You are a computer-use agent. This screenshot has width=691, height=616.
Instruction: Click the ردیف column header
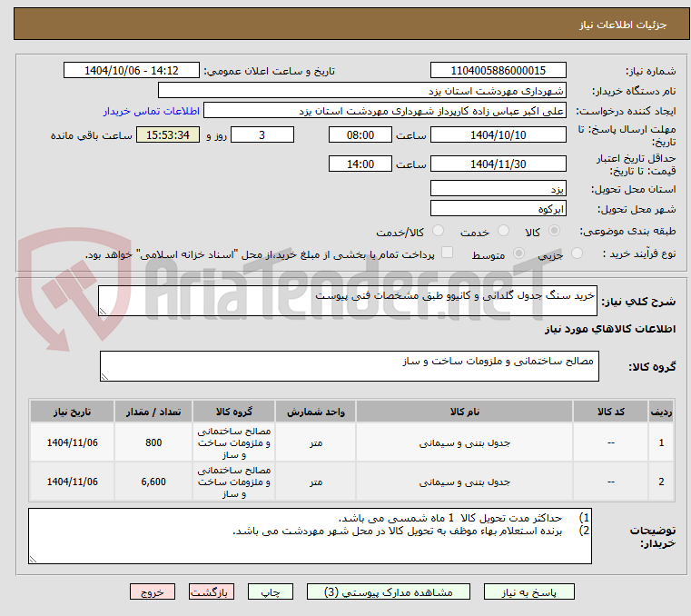661,412
